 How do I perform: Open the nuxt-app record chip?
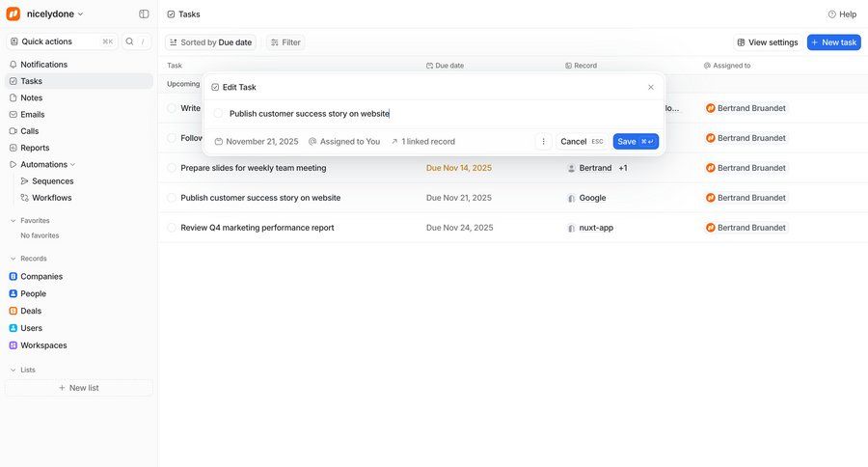(x=590, y=228)
